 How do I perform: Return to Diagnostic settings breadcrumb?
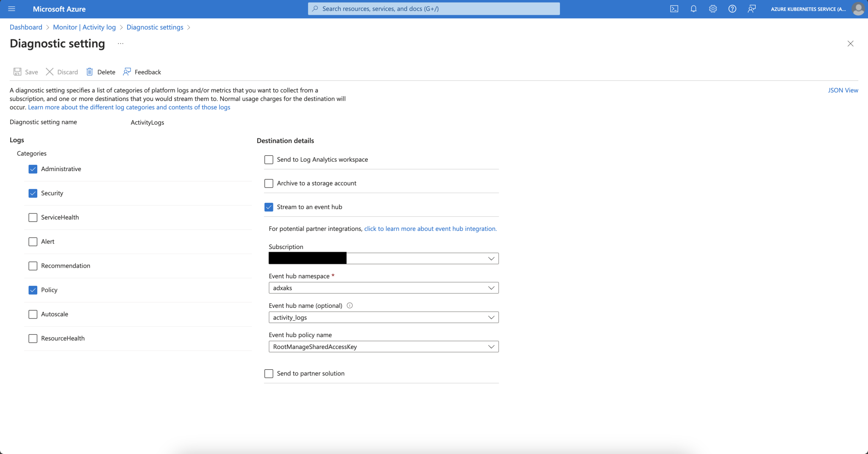pos(155,27)
